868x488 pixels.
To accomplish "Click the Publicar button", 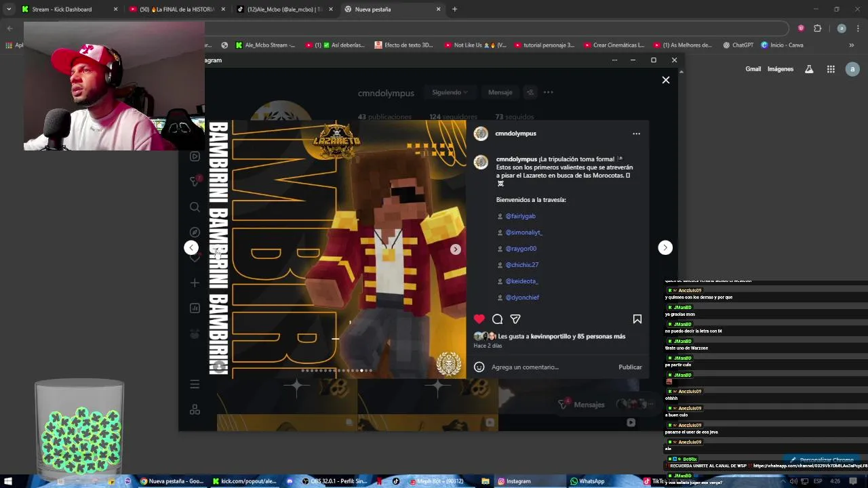I will click(630, 367).
